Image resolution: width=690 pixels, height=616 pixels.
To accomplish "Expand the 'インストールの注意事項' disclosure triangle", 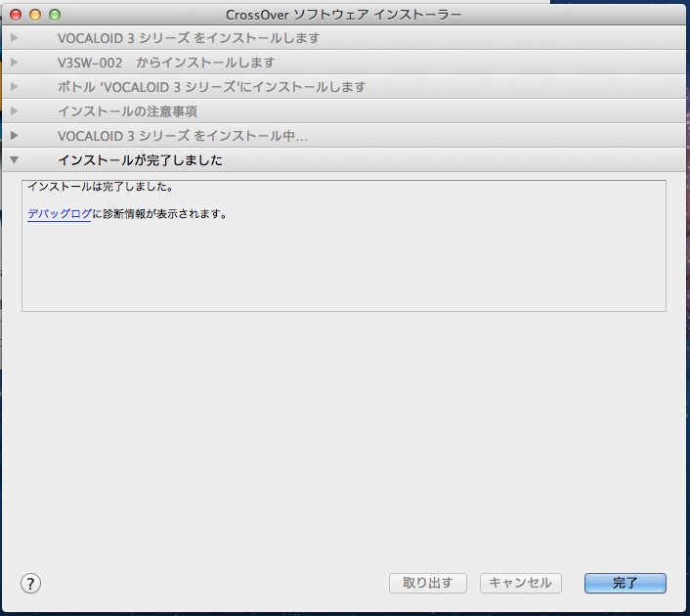I will point(14,110).
